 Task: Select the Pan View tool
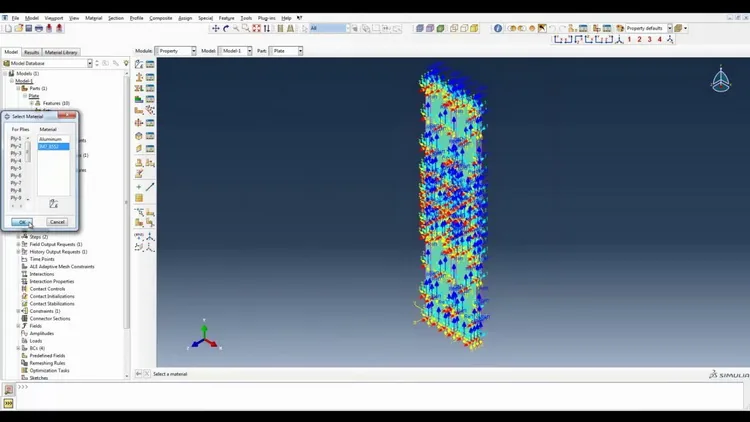coord(216,28)
